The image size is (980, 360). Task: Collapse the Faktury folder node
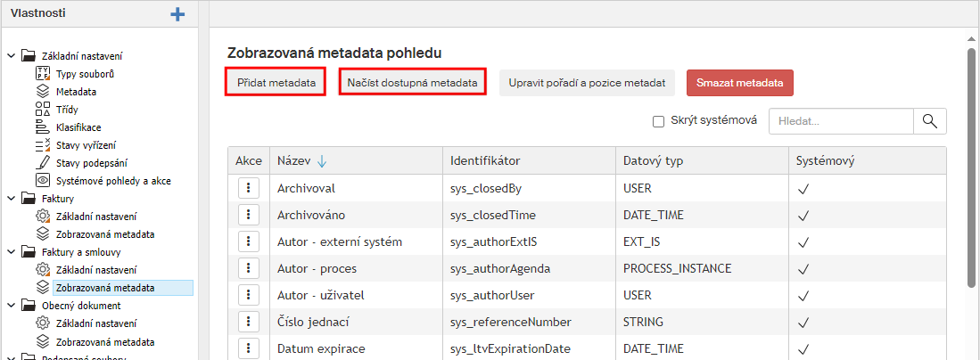(11, 198)
